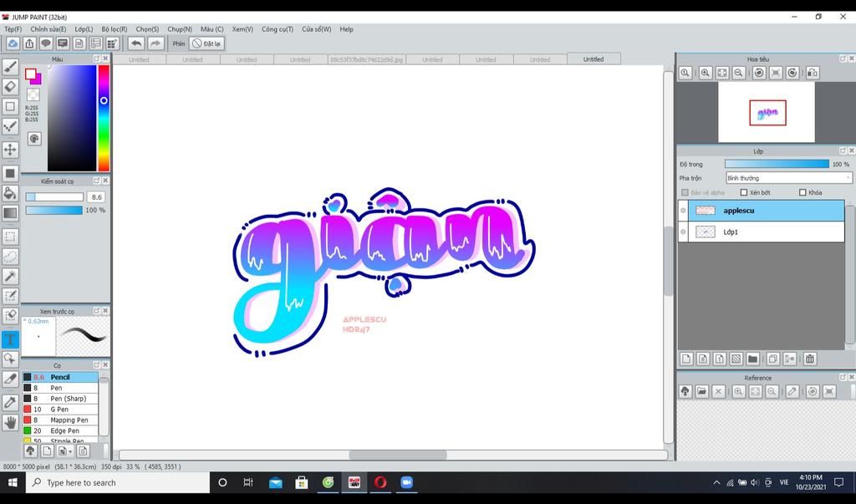Switch to the 09c53f37bd8c74d22d9d.jpg tab

click(x=366, y=59)
